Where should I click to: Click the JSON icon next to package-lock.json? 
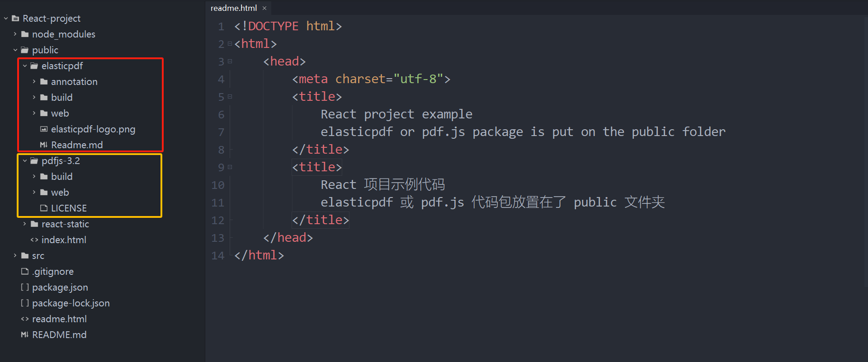[x=24, y=303]
